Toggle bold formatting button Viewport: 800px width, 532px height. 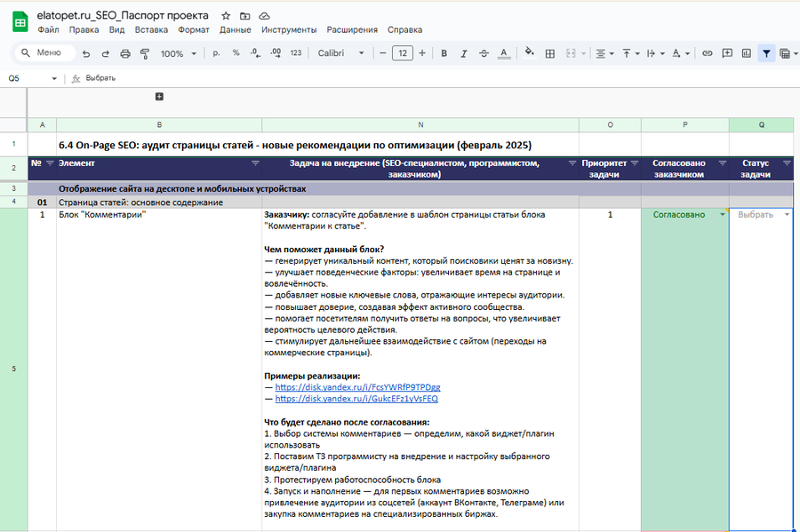pyautogui.click(x=444, y=53)
